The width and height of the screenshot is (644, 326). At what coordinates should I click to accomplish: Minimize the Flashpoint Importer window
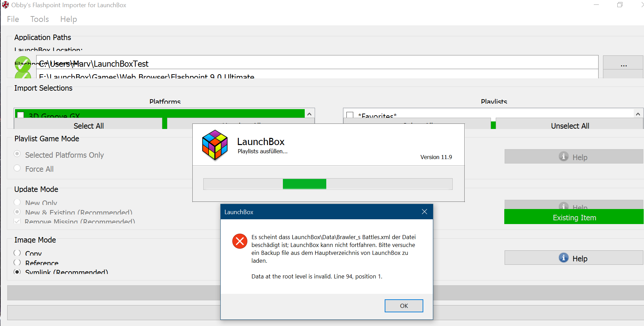point(596,5)
